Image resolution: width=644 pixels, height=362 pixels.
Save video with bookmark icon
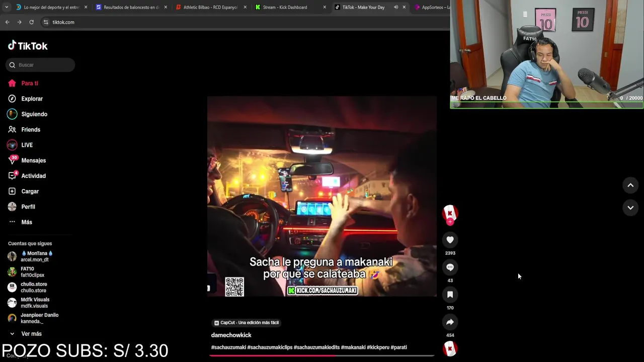(450, 295)
